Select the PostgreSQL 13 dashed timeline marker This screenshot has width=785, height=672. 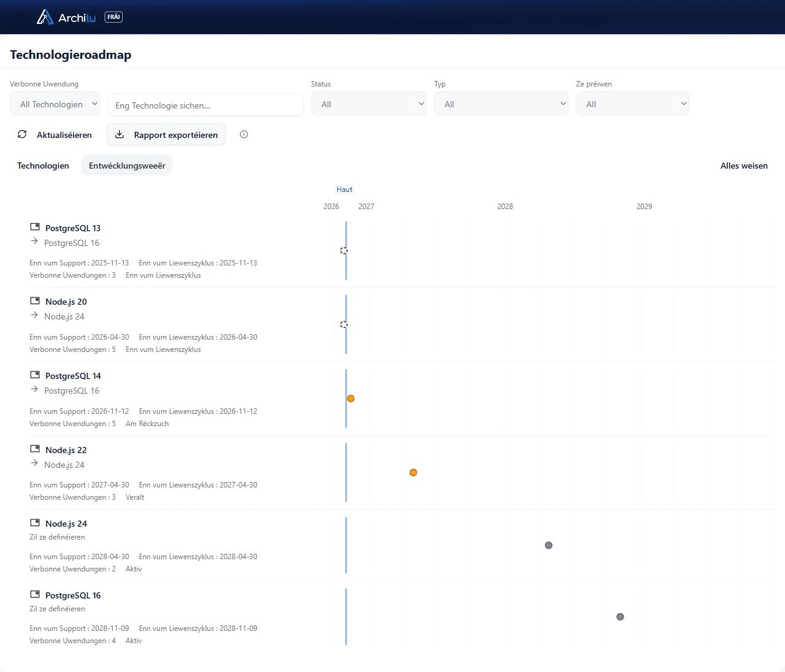tap(344, 251)
